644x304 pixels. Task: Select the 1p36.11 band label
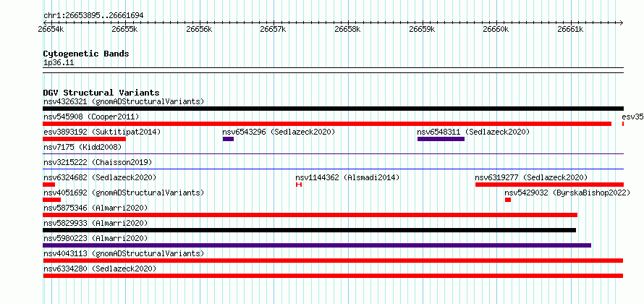(59, 63)
